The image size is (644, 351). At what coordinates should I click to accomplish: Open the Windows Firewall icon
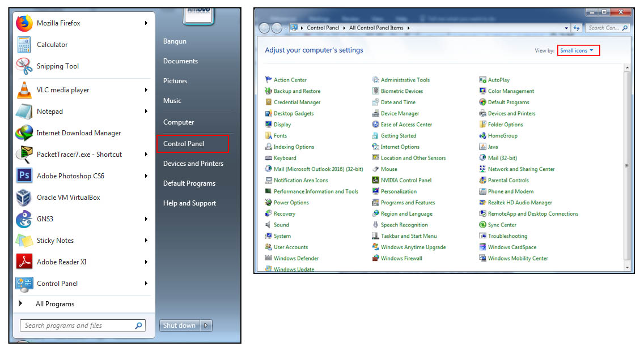click(x=375, y=258)
